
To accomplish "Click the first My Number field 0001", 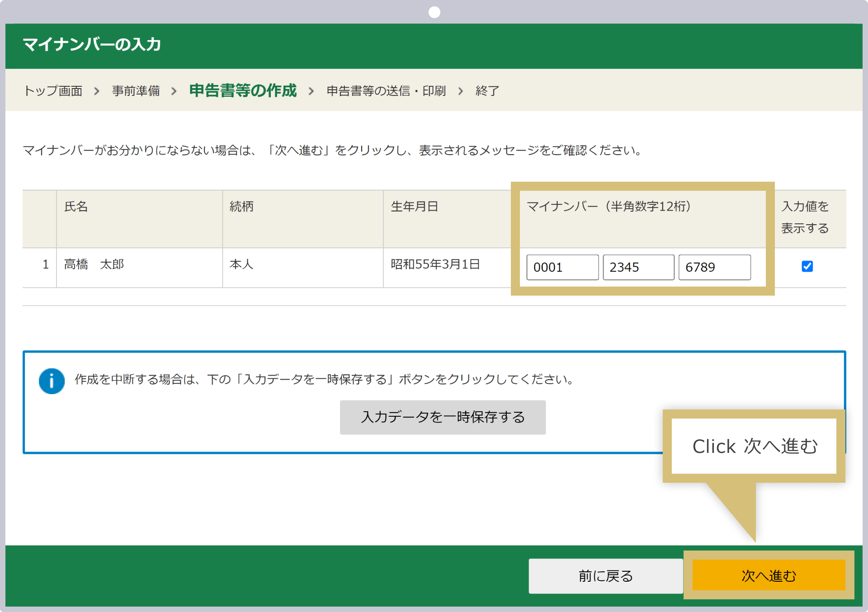I will [562, 267].
